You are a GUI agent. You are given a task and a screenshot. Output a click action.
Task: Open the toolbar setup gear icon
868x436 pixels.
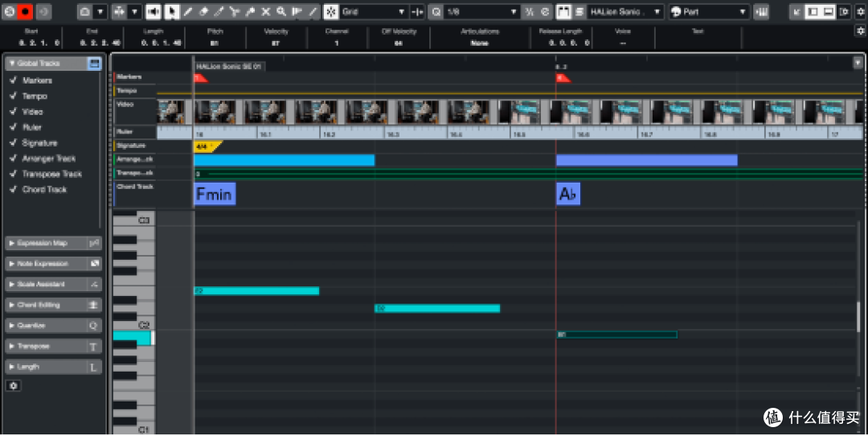coord(861,11)
